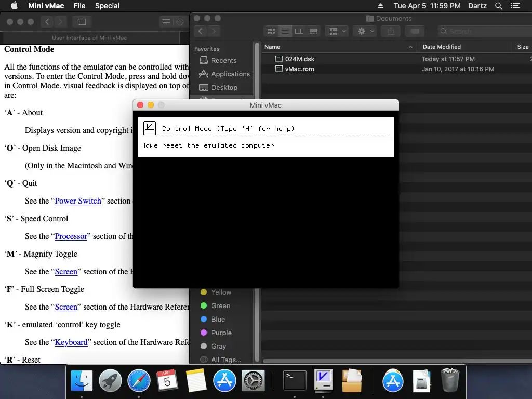Open the second App Store icon in the Dock
532x399 pixels.
393,381
